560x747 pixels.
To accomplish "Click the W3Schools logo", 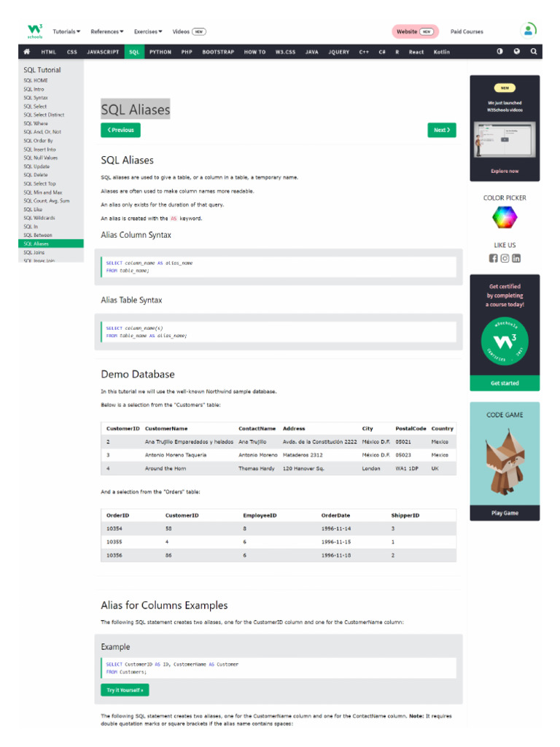I will pos(35,31).
